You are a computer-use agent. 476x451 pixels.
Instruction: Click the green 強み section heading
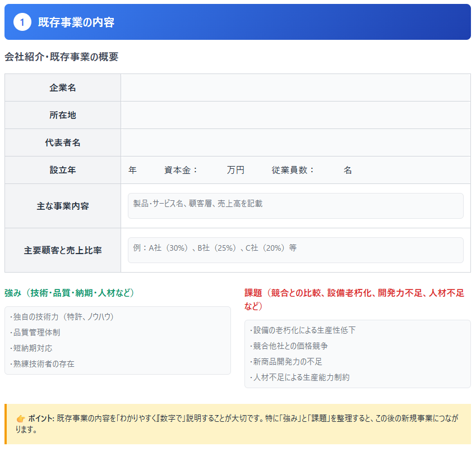point(70,293)
